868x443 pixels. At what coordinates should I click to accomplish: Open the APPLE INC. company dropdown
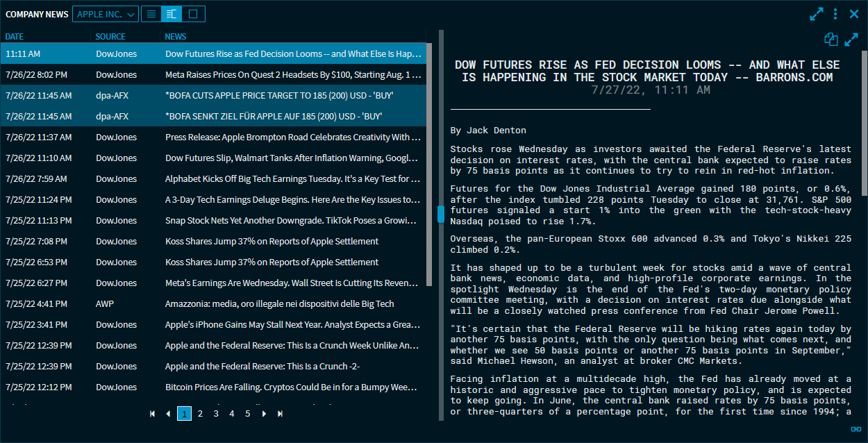coord(105,14)
